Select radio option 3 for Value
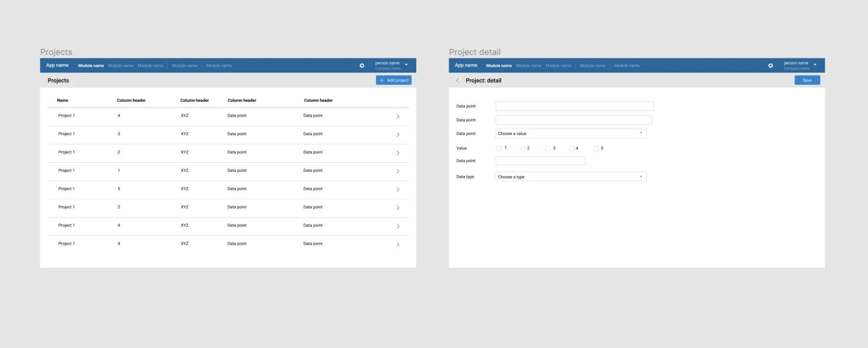The width and height of the screenshot is (868, 348). pyautogui.click(x=548, y=148)
